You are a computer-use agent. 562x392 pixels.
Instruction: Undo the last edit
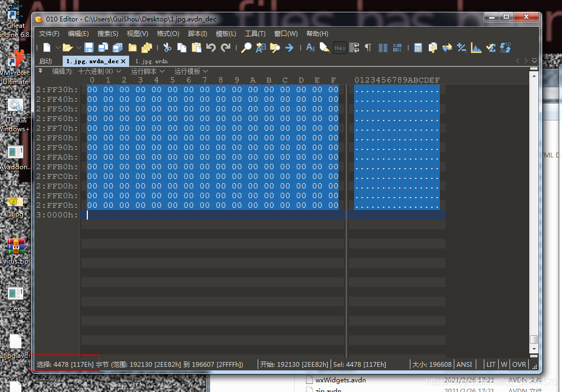point(211,47)
